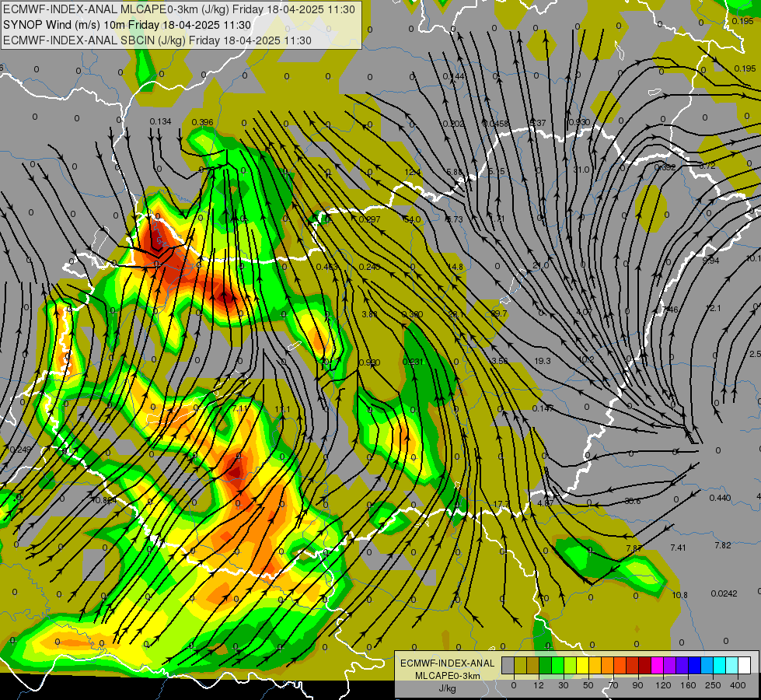This screenshot has height=700, width=761.
Task: Click the SBCIN header line
Action: click(x=157, y=40)
